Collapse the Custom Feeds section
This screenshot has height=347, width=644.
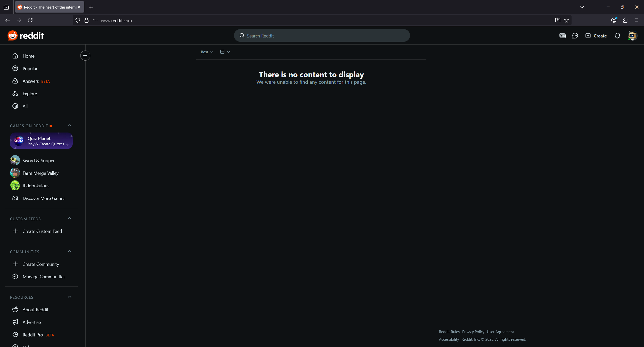click(70, 219)
